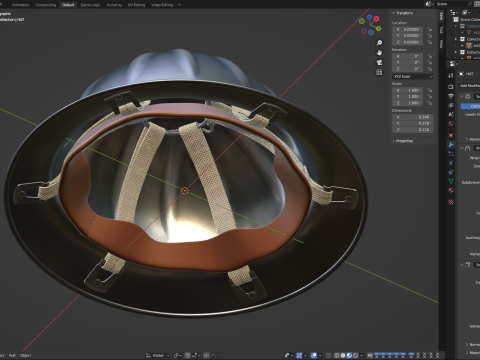The width and height of the screenshot is (480, 360).
Task: Switch to the UV Editing workspace tab
Action: tap(136, 5)
